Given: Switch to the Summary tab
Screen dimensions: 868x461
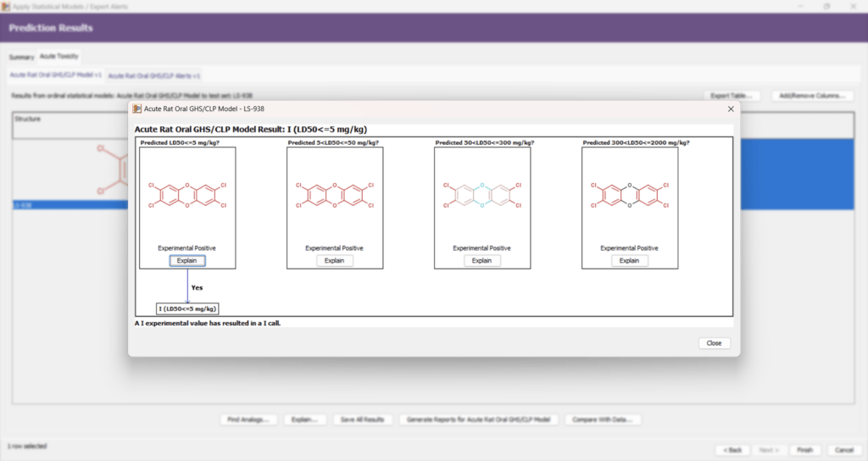Looking at the screenshot, I should coord(21,57).
